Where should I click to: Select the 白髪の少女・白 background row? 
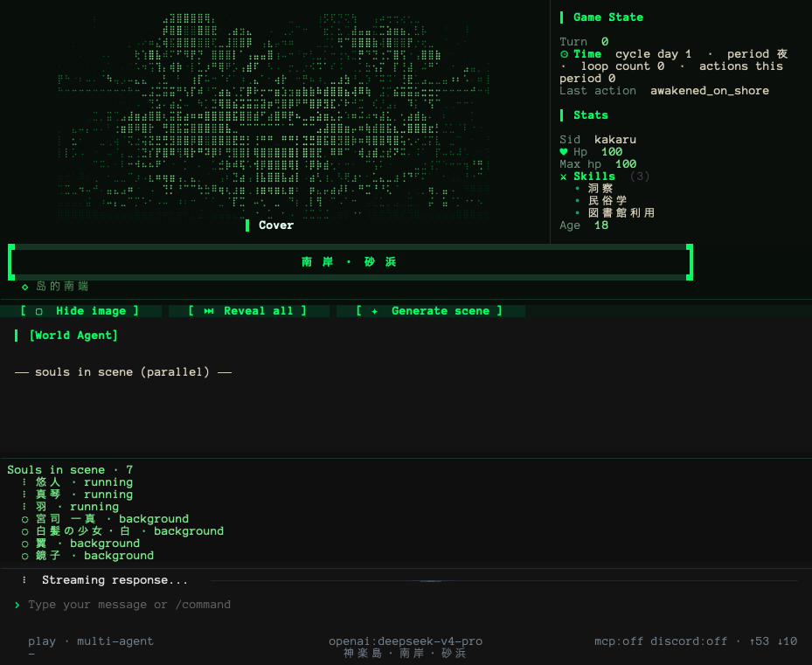[122, 531]
